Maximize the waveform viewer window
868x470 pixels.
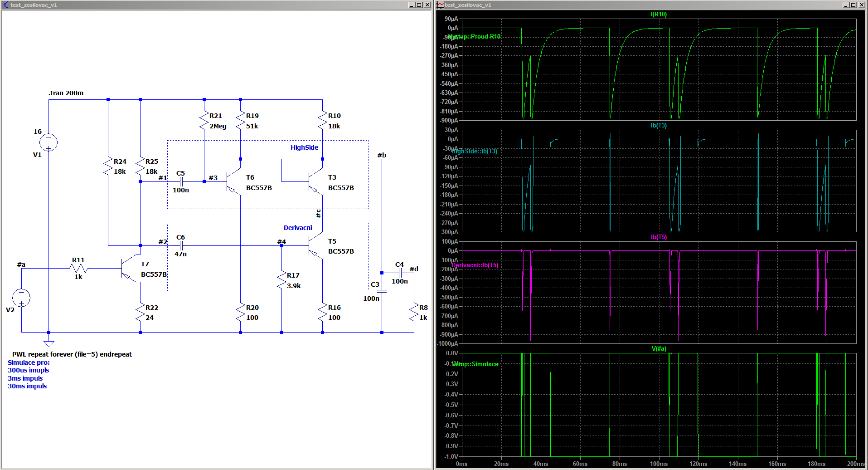click(853, 5)
